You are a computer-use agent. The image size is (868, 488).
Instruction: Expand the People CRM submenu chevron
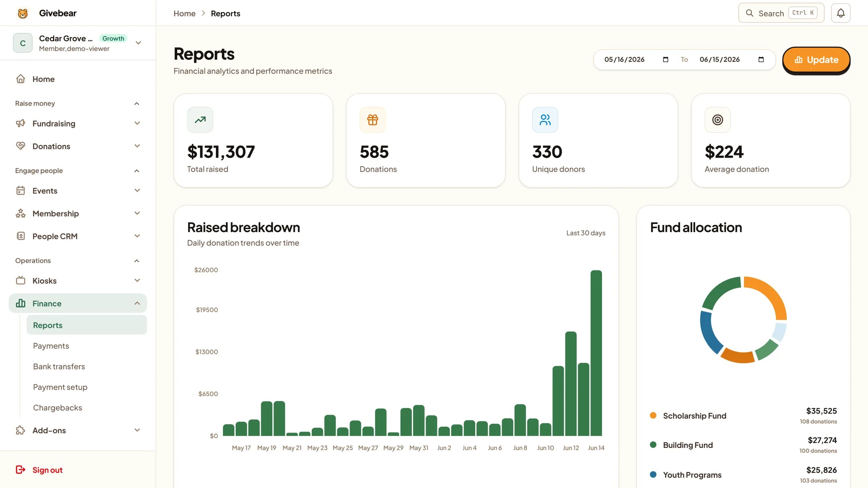tap(137, 236)
